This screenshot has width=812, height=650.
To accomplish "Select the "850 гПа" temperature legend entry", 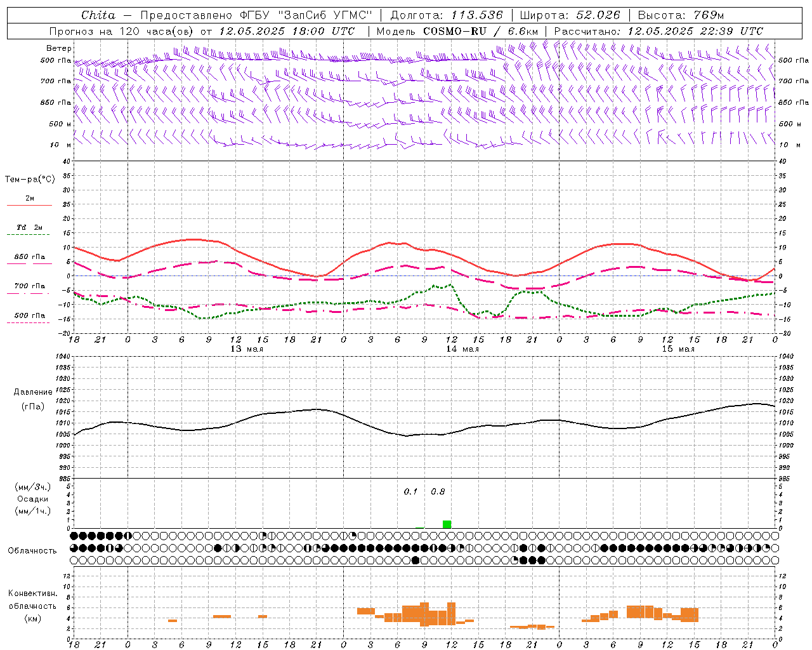I will pos(30,257).
